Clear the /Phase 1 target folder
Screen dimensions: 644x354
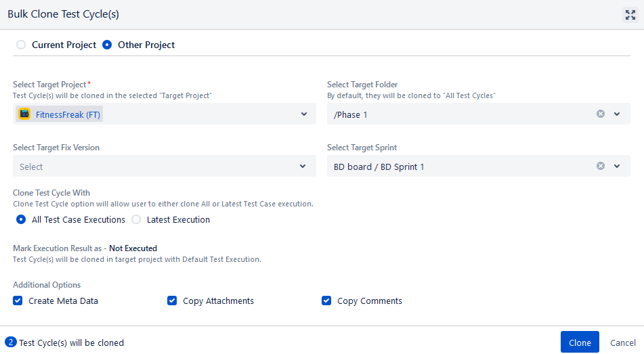pyautogui.click(x=601, y=114)
